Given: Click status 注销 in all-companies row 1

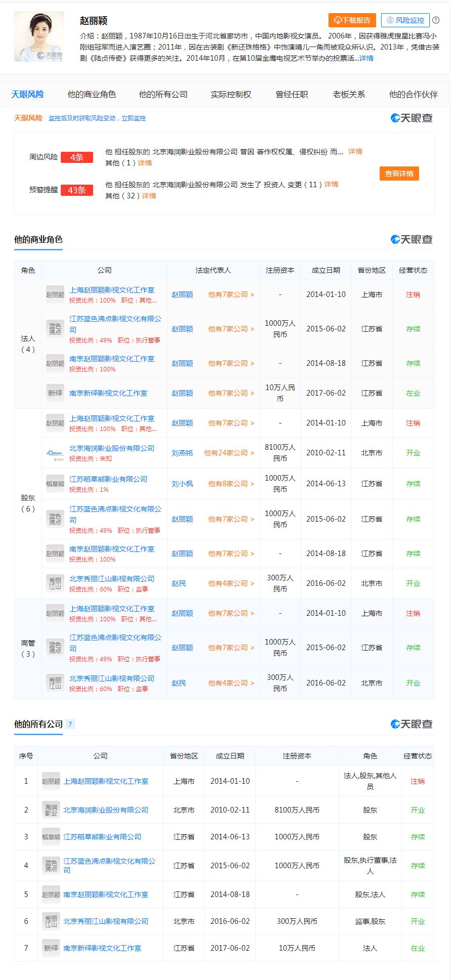Looking at the screenshot, I should click(418, 781).
